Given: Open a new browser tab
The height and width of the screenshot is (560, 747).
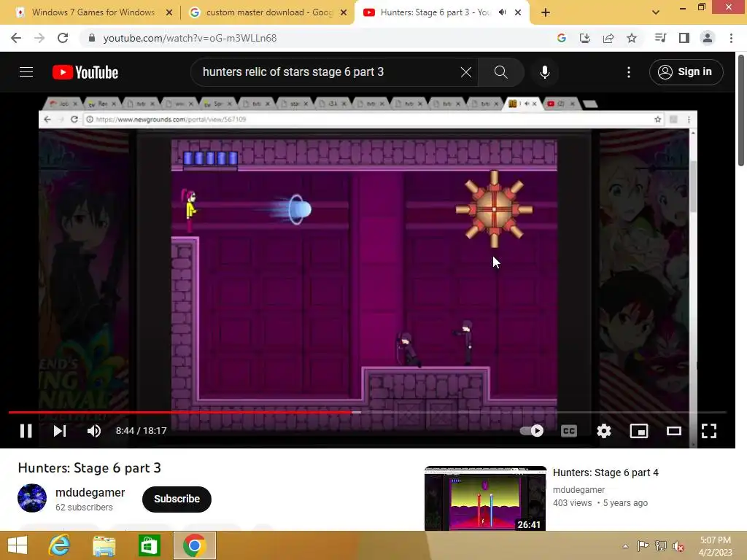Looking at the screenshot, I should click(546, 12).
